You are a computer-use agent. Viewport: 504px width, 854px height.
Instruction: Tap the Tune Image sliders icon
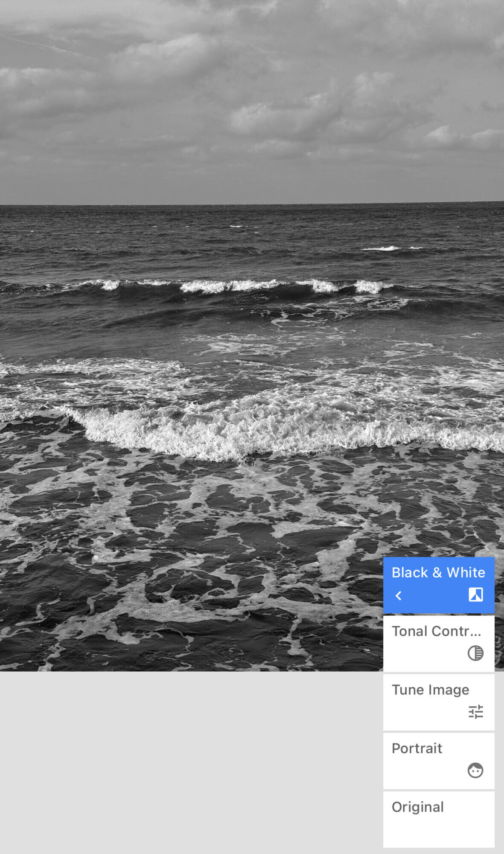(475, 711)
